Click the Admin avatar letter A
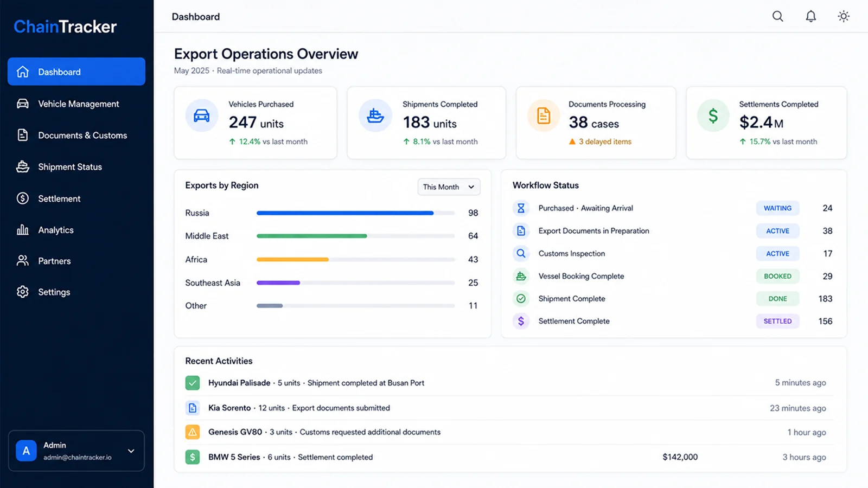 (26, 451)
